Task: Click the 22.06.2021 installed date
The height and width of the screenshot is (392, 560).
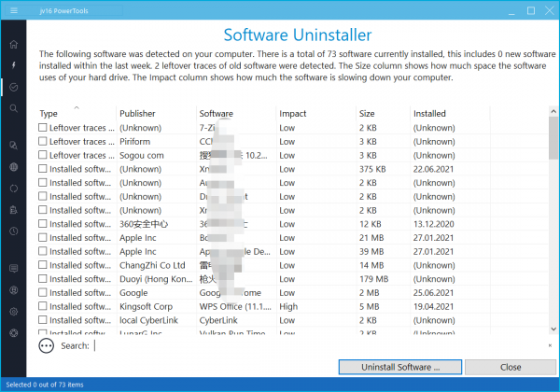Action: pyautogui.click(x=433, y=169)
